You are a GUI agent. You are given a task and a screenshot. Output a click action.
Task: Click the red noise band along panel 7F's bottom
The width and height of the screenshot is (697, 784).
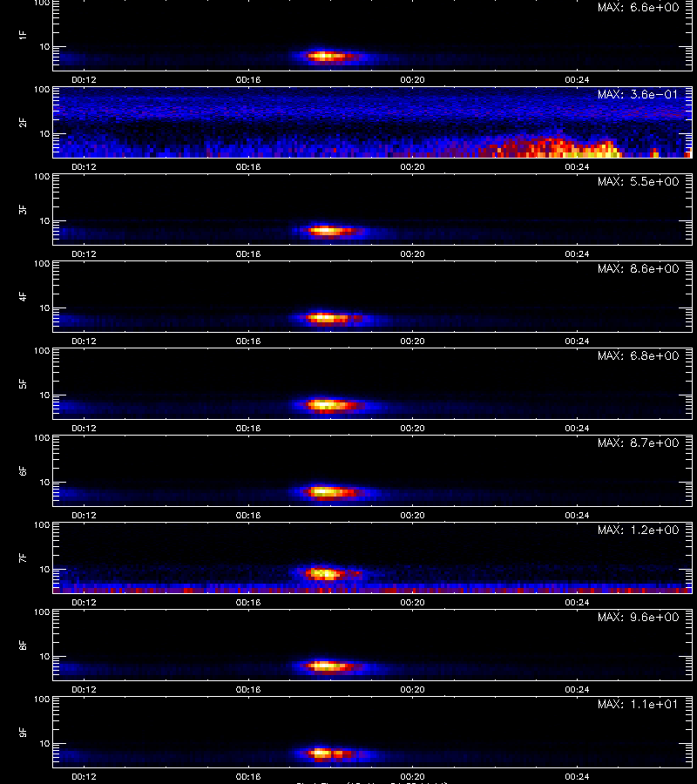point(373,591)
